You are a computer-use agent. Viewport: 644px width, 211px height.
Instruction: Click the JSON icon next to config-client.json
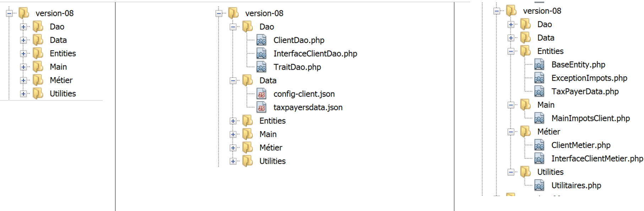point(261,94)
